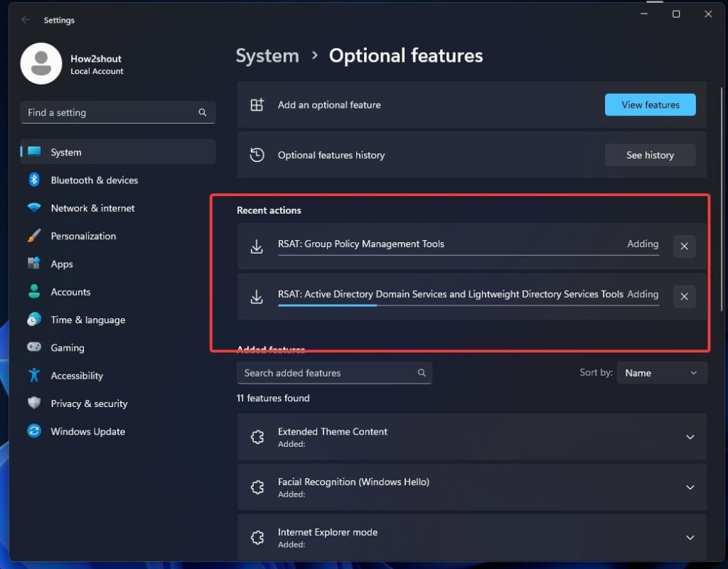
Task: Open the Sort by Name dropdown
Action: click(661, 373)
